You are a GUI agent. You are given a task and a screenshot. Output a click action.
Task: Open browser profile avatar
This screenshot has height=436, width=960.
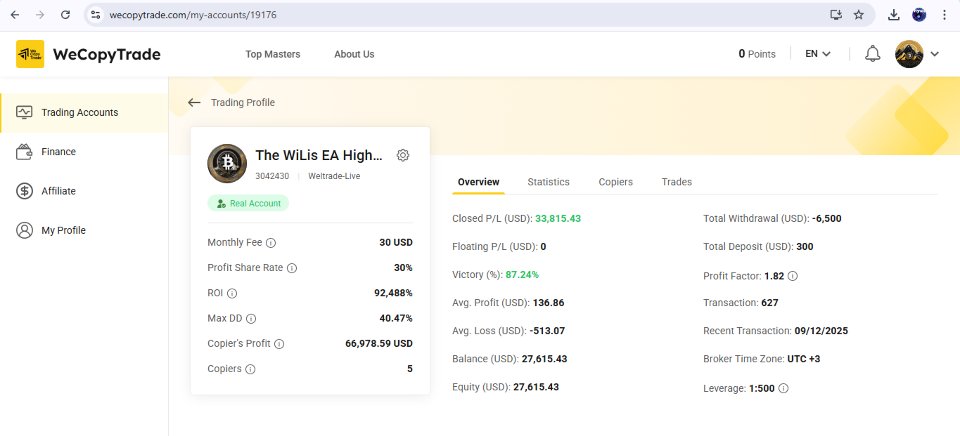[919, 15]
